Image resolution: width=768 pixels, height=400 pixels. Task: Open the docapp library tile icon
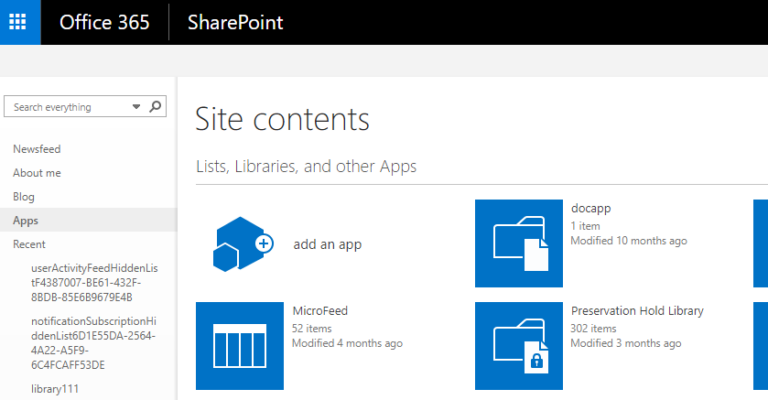519,243
